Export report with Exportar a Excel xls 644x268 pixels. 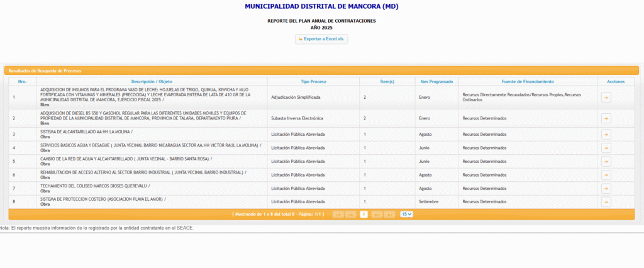click(x=321, y=39)
